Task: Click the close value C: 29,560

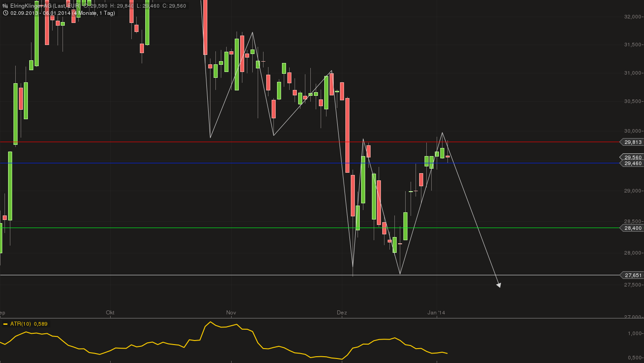Action: [x=174, y=6]
